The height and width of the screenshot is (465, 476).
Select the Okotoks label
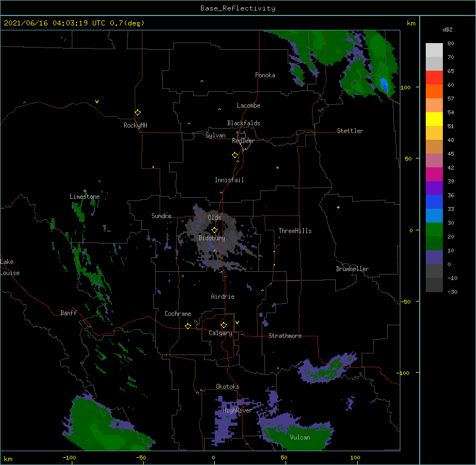coord(228,387)
